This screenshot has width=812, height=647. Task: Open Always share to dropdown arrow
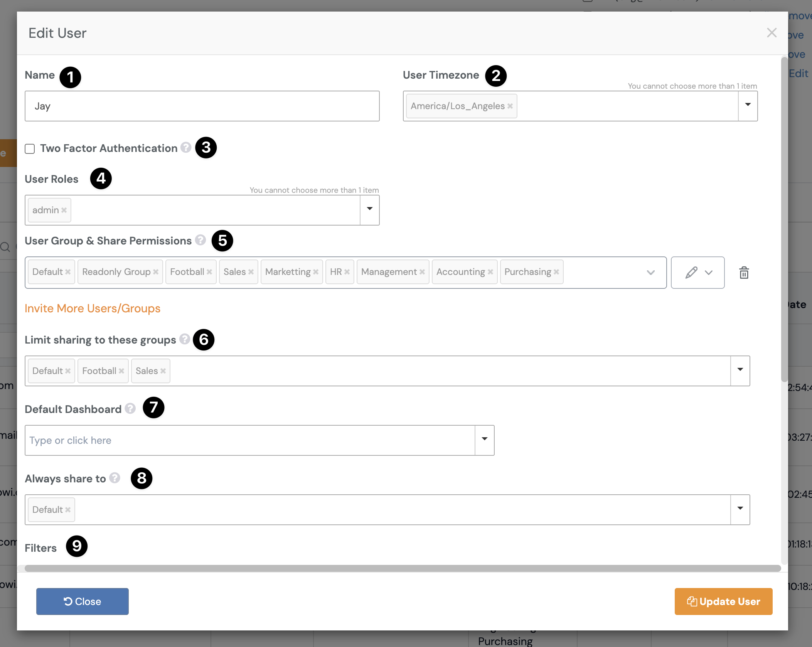[740, 509]
